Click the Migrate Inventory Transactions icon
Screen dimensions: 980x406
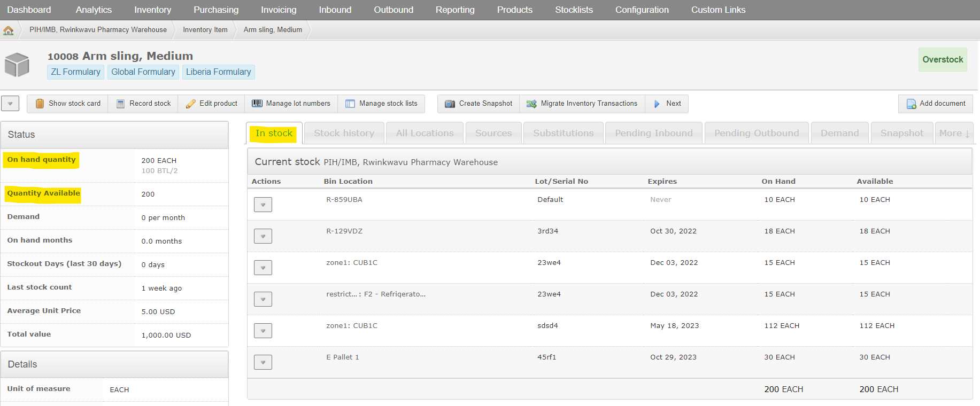coord(531,104)
